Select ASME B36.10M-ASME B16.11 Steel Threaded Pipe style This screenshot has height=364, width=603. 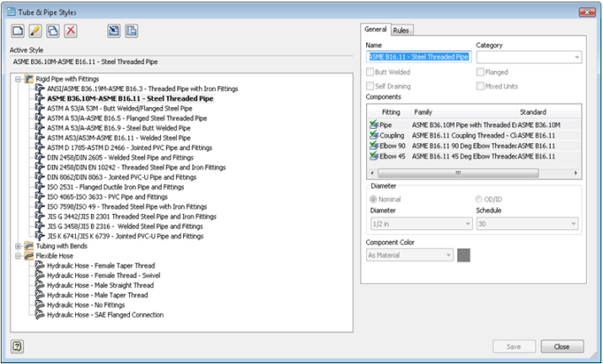pos(130,99)
